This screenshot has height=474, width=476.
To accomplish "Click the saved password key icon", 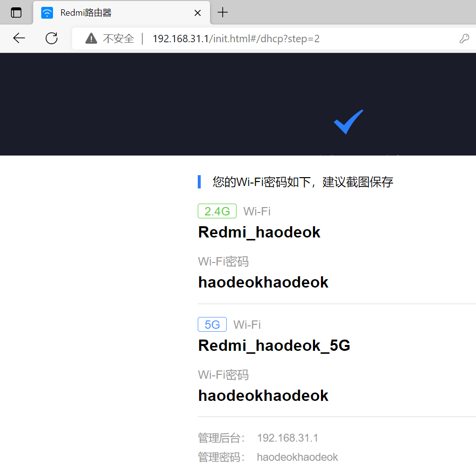I will pyautogui.click(x=464, y=39).
